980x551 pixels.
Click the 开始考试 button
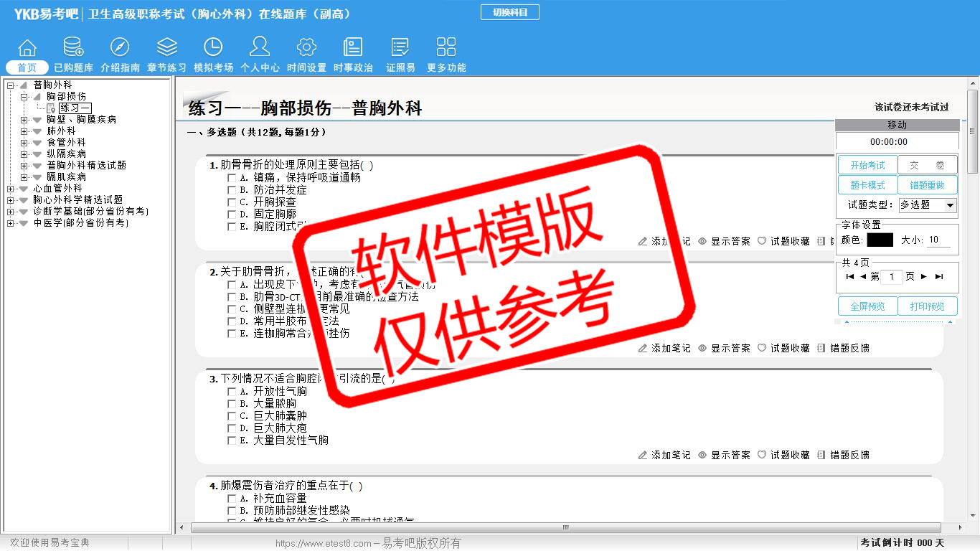coord(867,165)
